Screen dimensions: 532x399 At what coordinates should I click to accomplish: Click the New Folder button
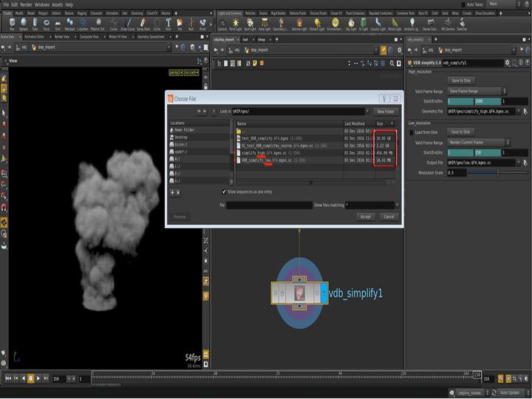[x=385, y=111]
